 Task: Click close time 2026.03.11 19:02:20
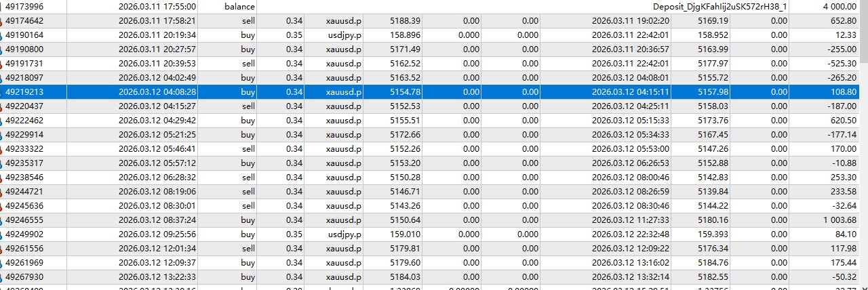point(631,20)
